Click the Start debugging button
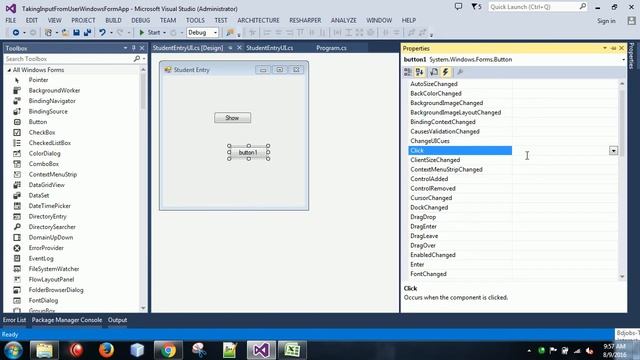Image resolution: width=640 pixels, height=360 pixels. click(150, 32)
